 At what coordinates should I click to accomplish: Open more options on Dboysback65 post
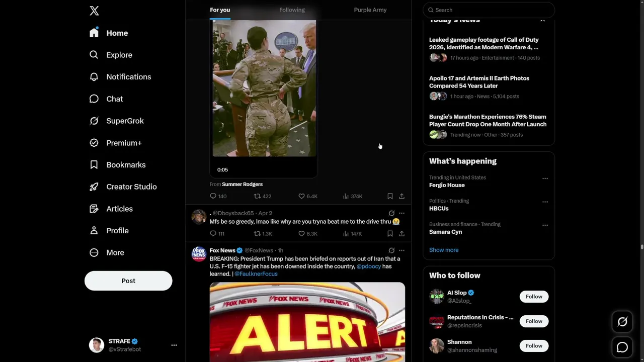[401, 213]
